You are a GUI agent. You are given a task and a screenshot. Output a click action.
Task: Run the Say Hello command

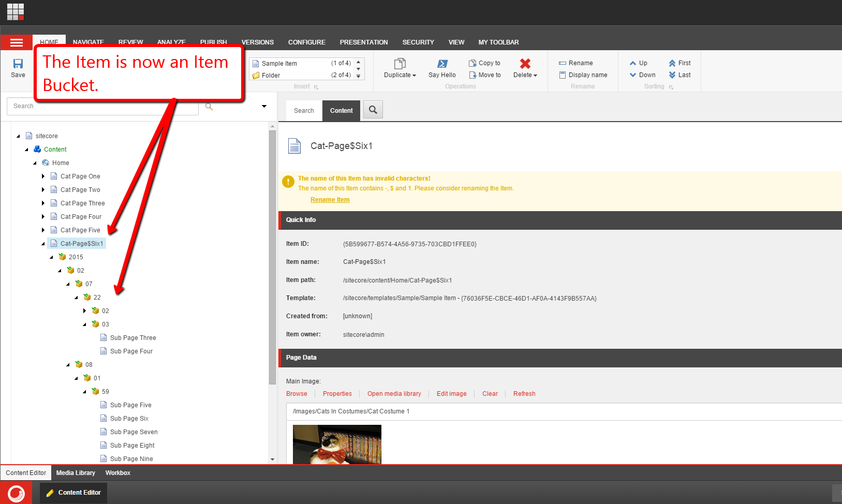coord(442,64)
